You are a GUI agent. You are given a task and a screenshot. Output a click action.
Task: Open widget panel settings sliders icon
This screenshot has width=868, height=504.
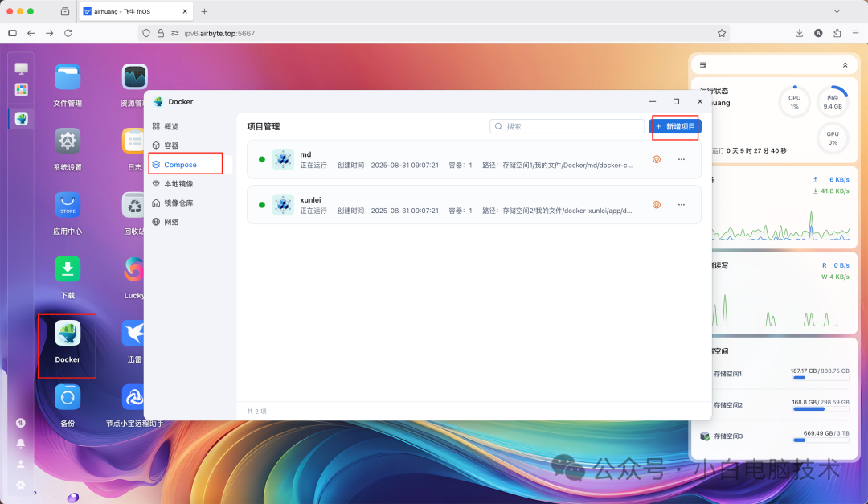point(703,65)
